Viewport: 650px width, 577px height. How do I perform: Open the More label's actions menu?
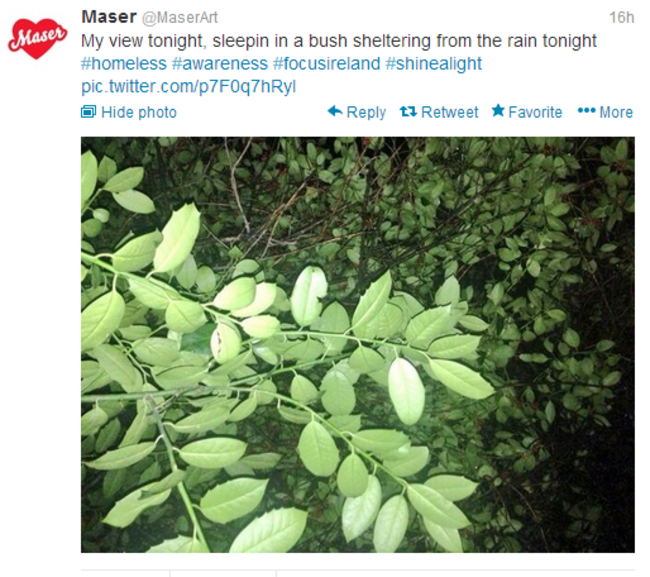point(616,112)
